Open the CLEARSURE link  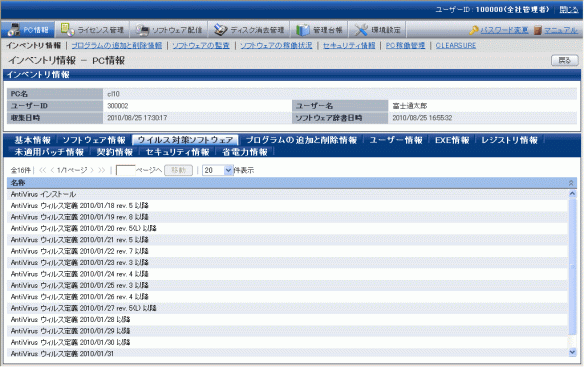pos(456,45)
